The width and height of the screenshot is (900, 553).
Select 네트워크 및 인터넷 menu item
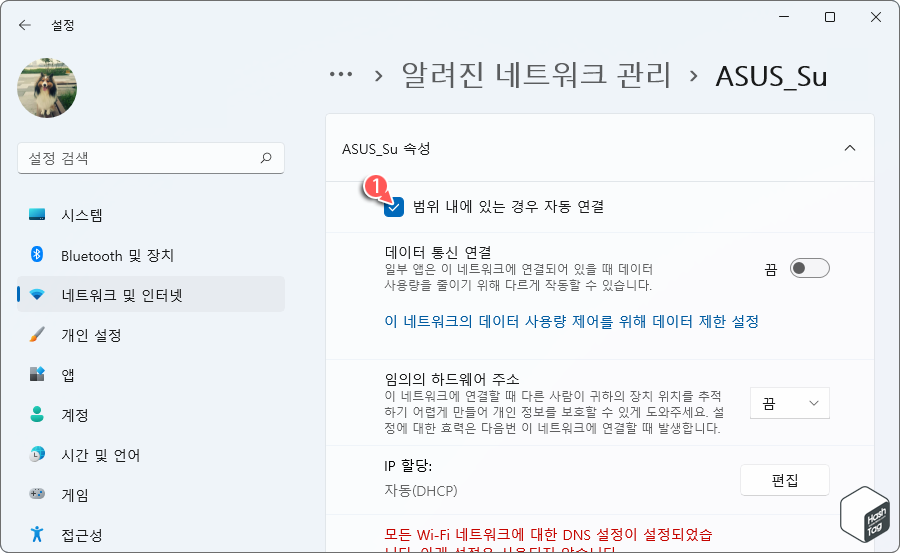pyautogui.click(x=151, y=295)
